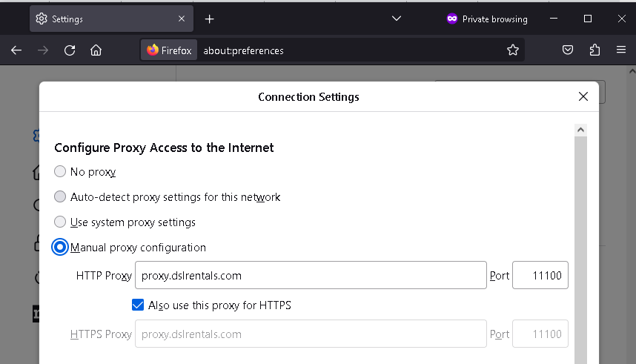Open the Firefox application menu
Image resolution: width=636 pixels, height=364 pixels.
point(621,50)
